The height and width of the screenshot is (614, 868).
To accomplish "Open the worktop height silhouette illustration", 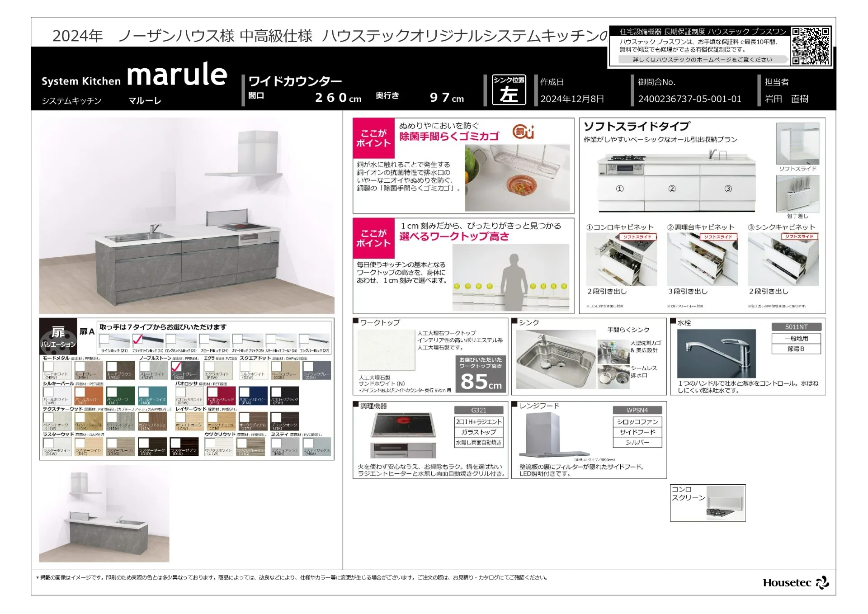I will coord(511,278).
